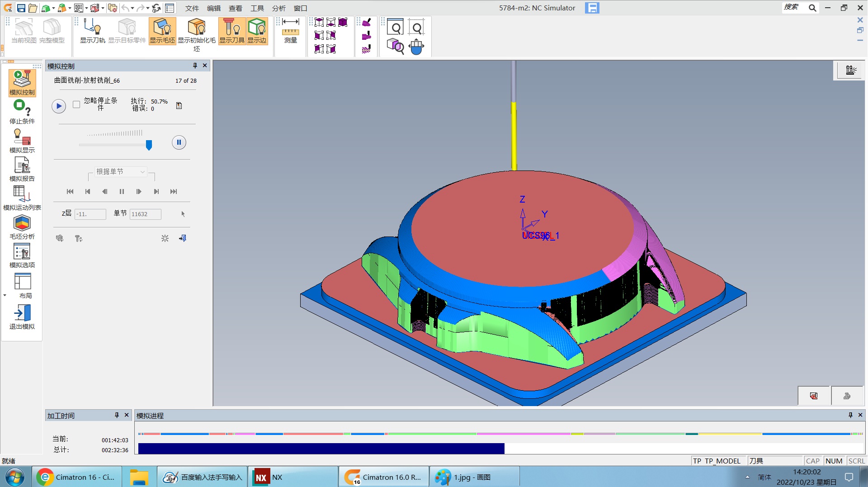Click the search magnifier at top right

tap(812, 8)
